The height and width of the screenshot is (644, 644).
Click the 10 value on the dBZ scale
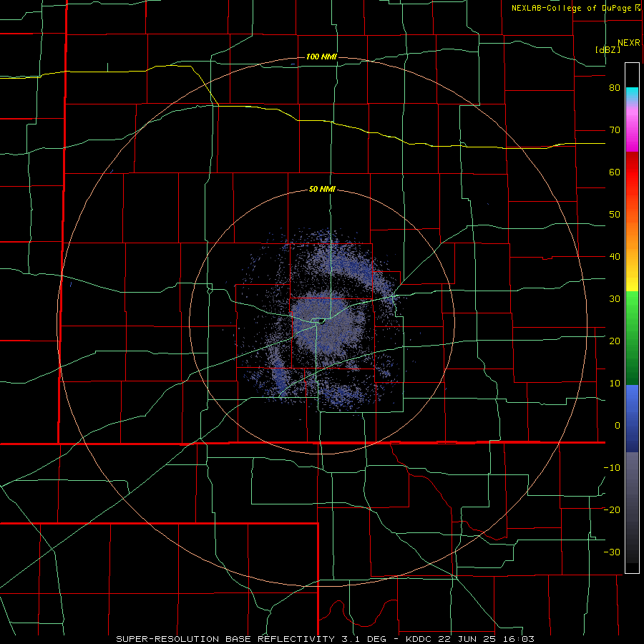click(x=615, y=384)
